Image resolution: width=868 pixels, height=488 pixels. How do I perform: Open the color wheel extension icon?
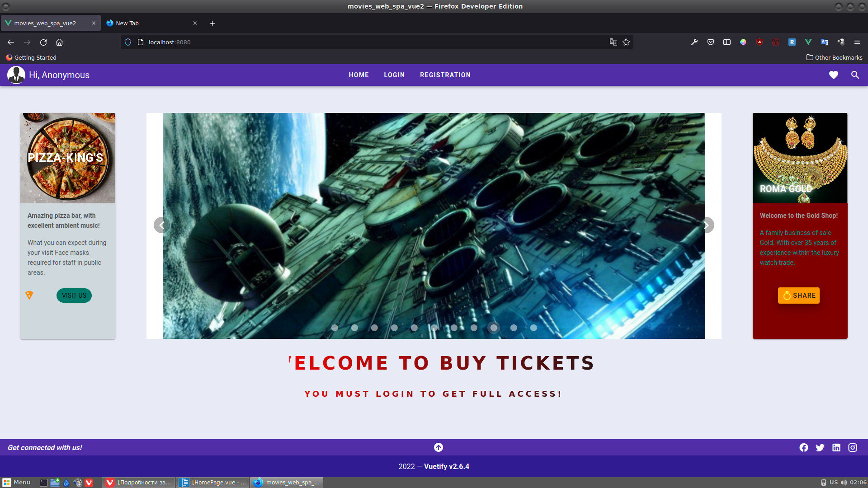coord(743,42)
